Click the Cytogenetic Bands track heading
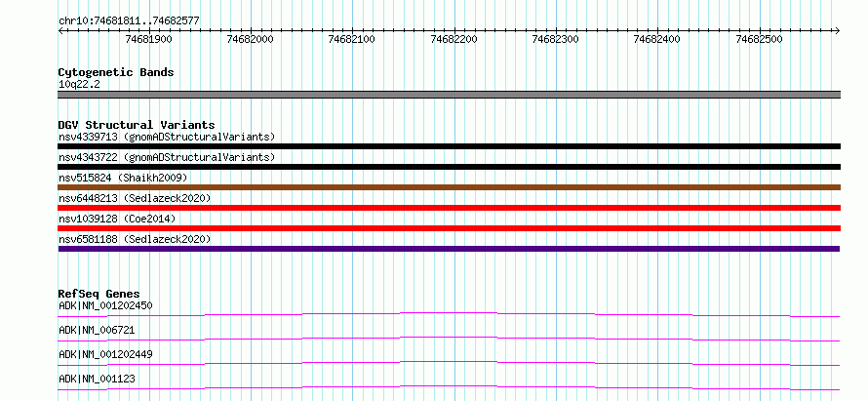This screenshot has width=868, height=401. point(116,72)
